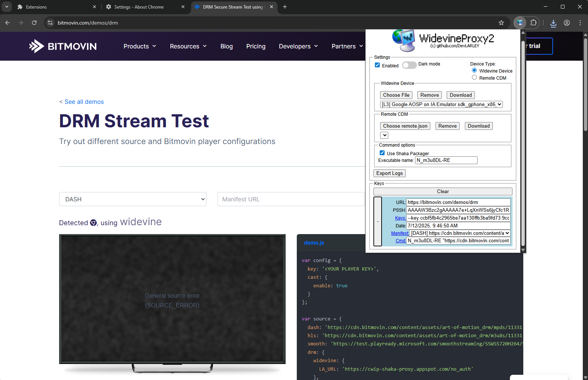
Task: Clear the captured keys list
Action: pyautogui.click(x=443, y=191)
